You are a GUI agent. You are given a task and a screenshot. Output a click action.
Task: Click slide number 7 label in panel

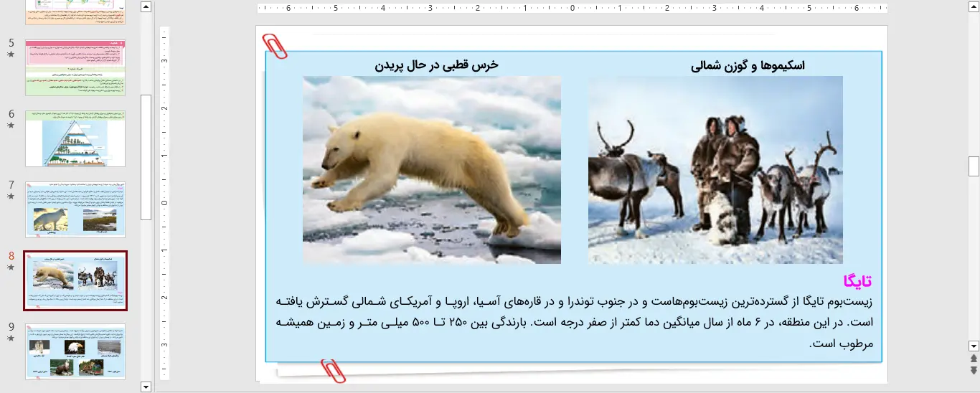click(x=11, y=185)
